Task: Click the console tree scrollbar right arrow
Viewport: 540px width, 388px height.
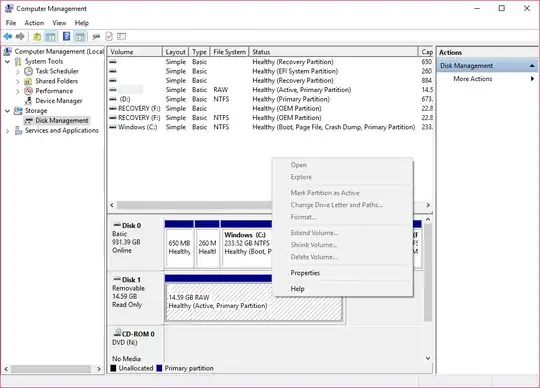Action: (99, 369)
